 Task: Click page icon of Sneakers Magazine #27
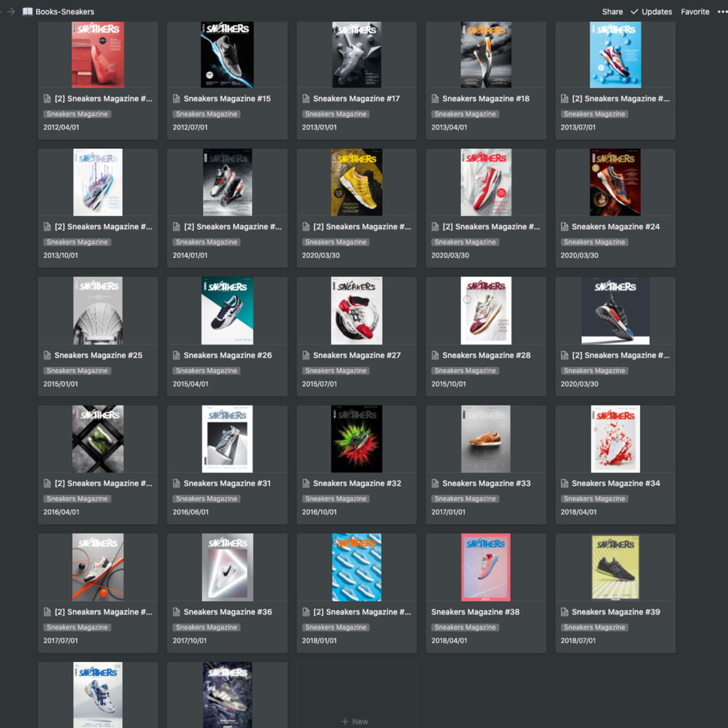306,356
